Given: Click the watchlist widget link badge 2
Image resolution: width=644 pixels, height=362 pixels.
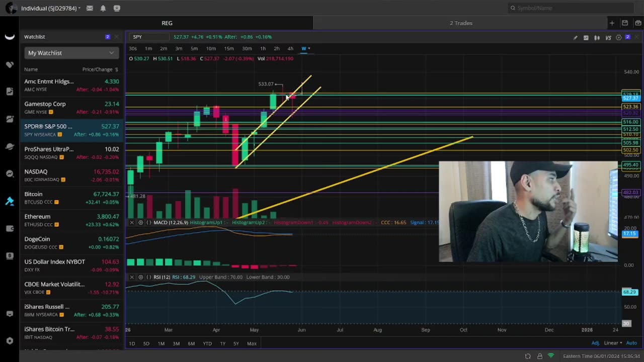Looking at the screenshot, I should [108, 37].
